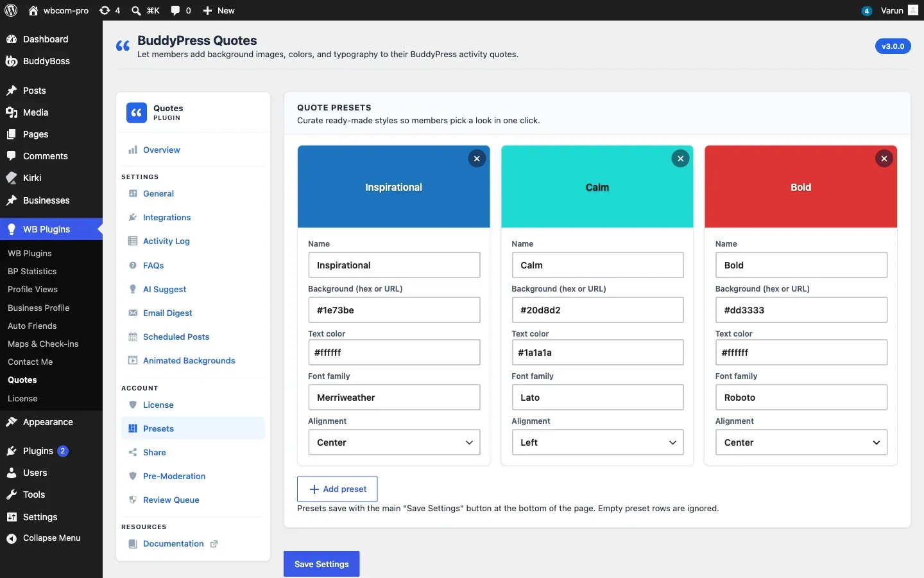
Task: Click the teal Calm preview swatch
Action: (597, 187)
